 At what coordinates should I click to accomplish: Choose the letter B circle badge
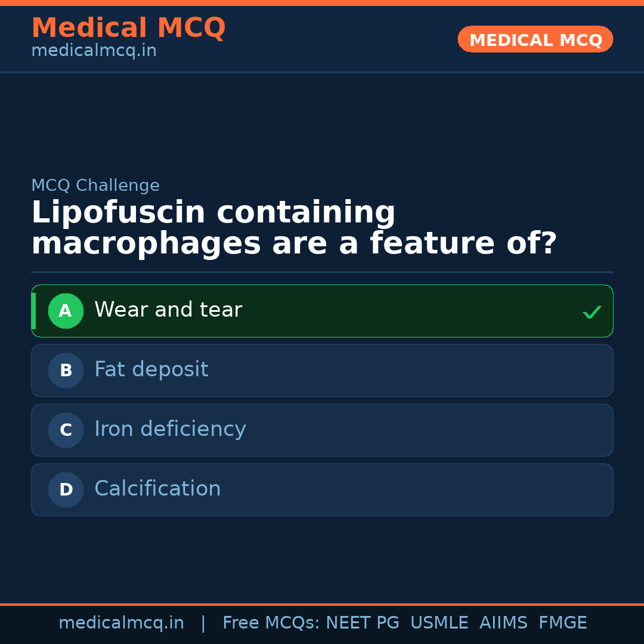(66, 370)
